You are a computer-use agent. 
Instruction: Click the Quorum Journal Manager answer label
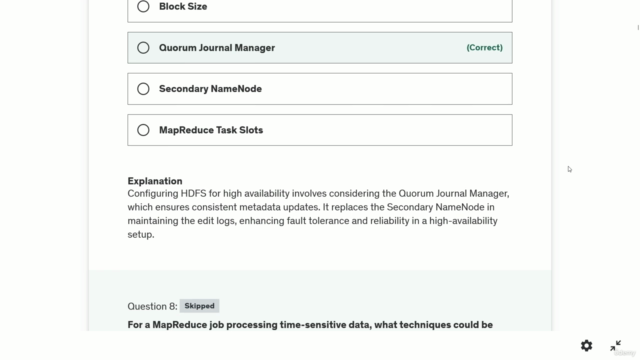click(217, 48)
